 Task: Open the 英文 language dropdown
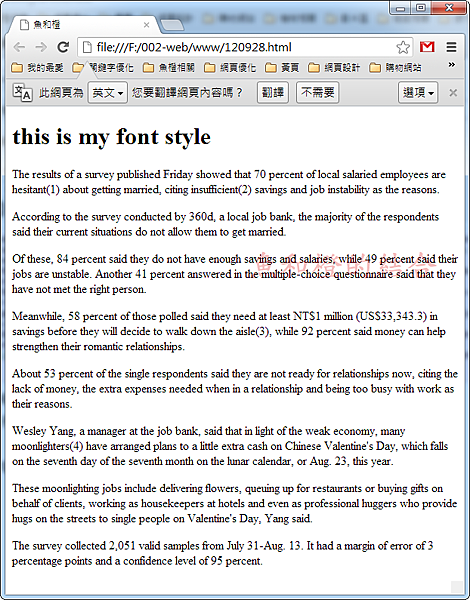(108, 93)
